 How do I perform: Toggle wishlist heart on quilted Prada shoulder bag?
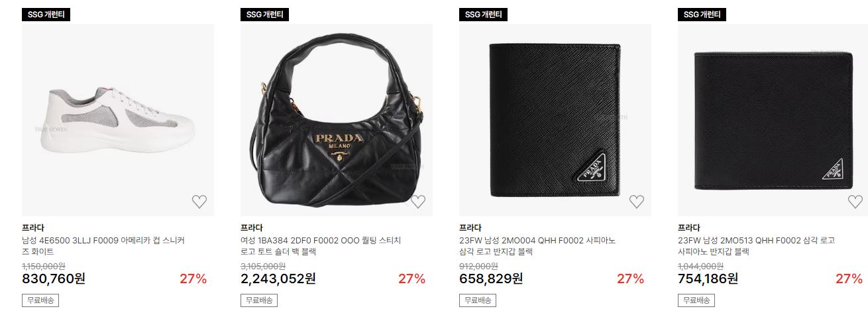(x=418, y=202)
